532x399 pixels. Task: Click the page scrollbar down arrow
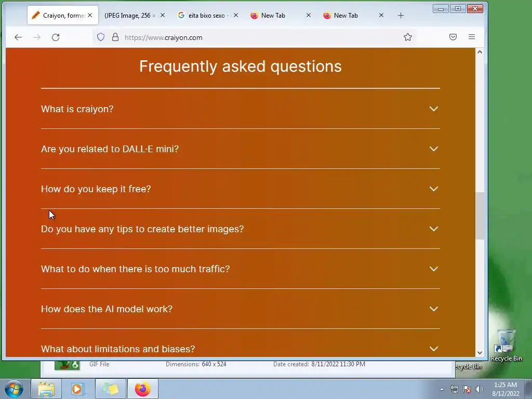tap(480, 353)
